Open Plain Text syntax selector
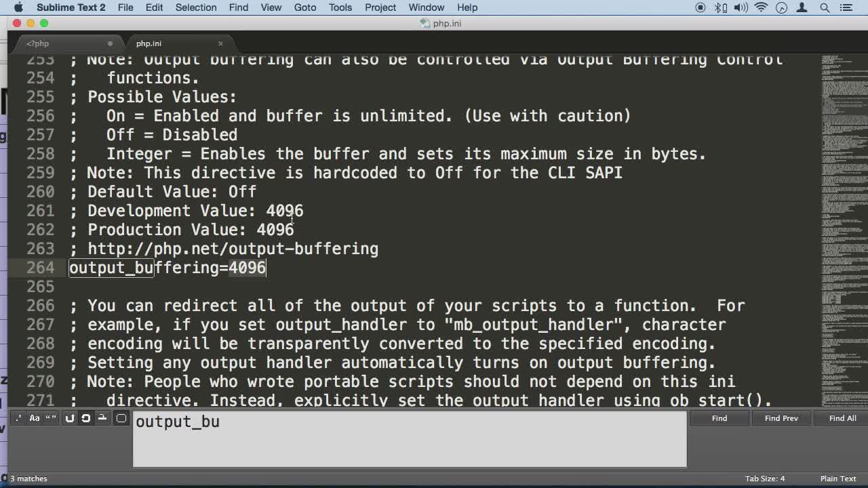 point(838,479)
